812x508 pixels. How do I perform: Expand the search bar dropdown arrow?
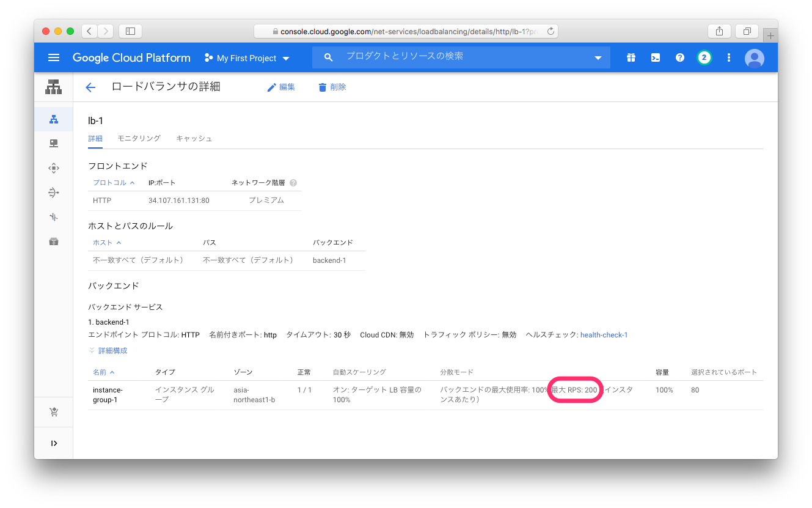tap(598, 57)
